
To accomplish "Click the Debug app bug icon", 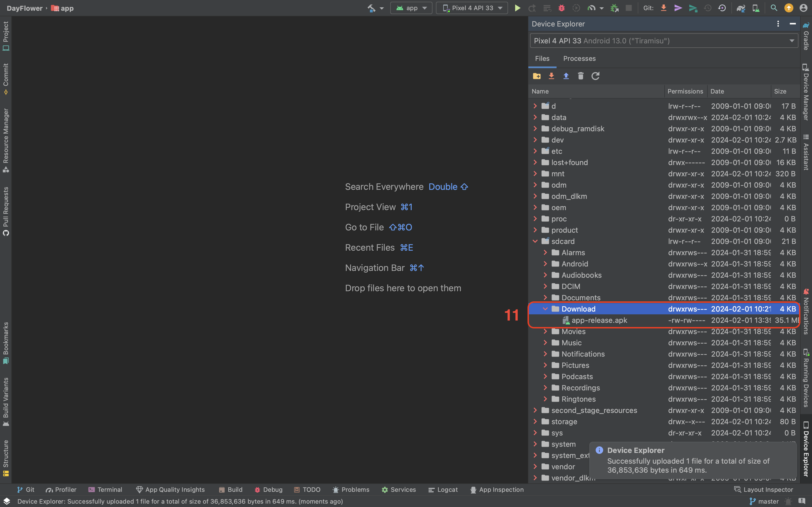I will (561, 8).
